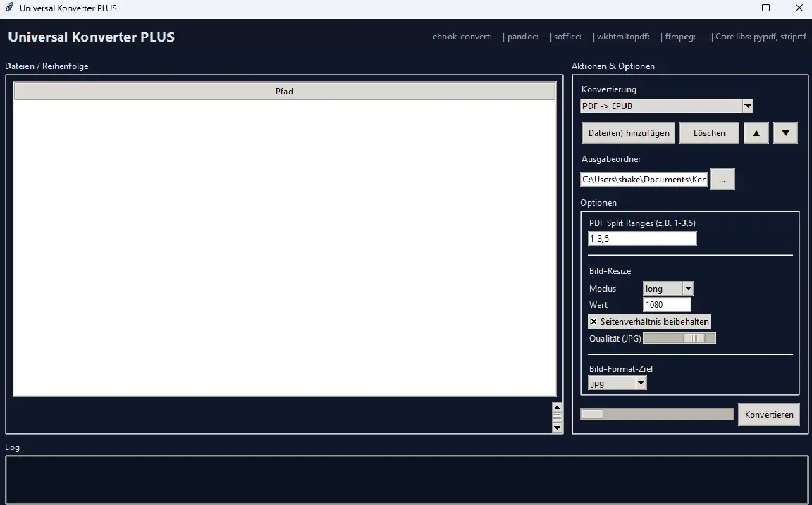Edit the Wert value 1080
The image size is (812, 505).
click(x=665, y=304)
